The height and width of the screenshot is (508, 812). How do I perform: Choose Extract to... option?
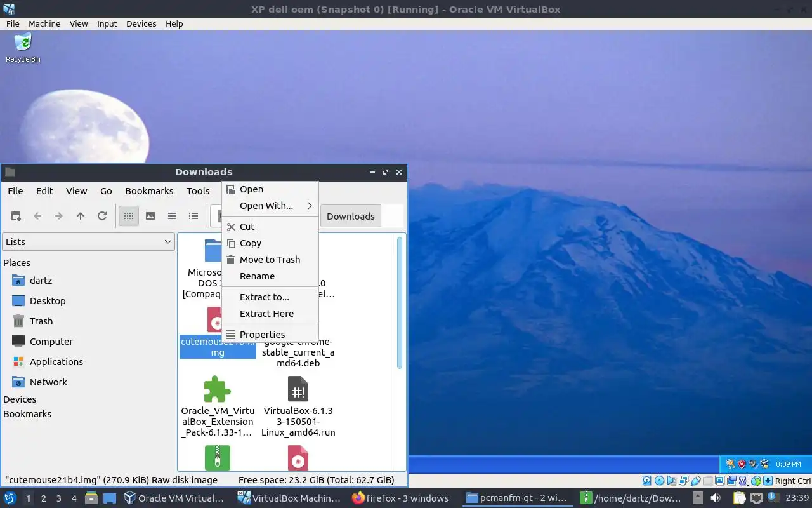(x=270, y=297)
